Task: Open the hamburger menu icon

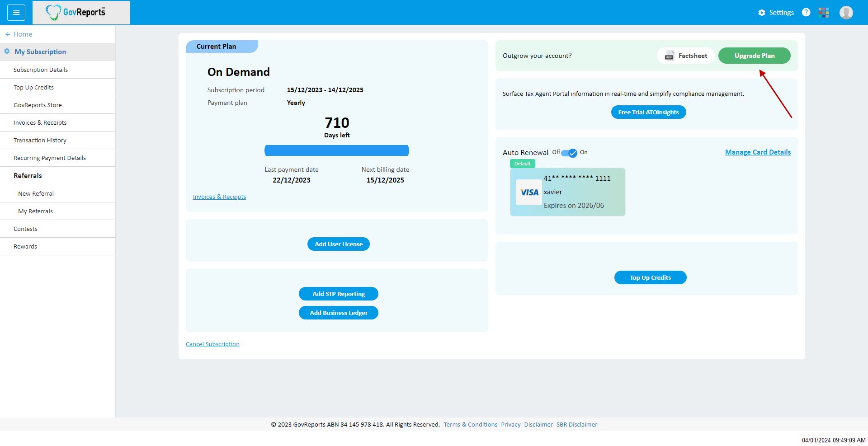Action: click(16, 13)
